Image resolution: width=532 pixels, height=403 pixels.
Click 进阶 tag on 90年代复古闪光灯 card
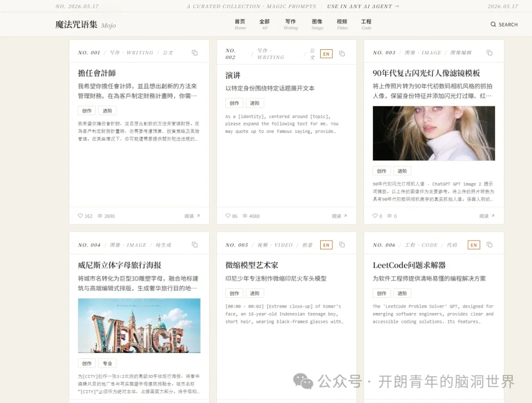click(x=402, y=171)
